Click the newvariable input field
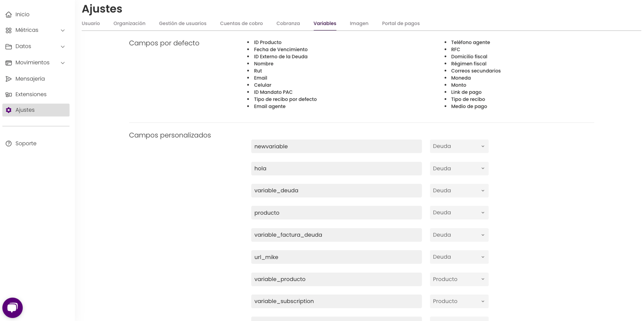The width and height of the screenshot is (644, 321). click(336, 146)
